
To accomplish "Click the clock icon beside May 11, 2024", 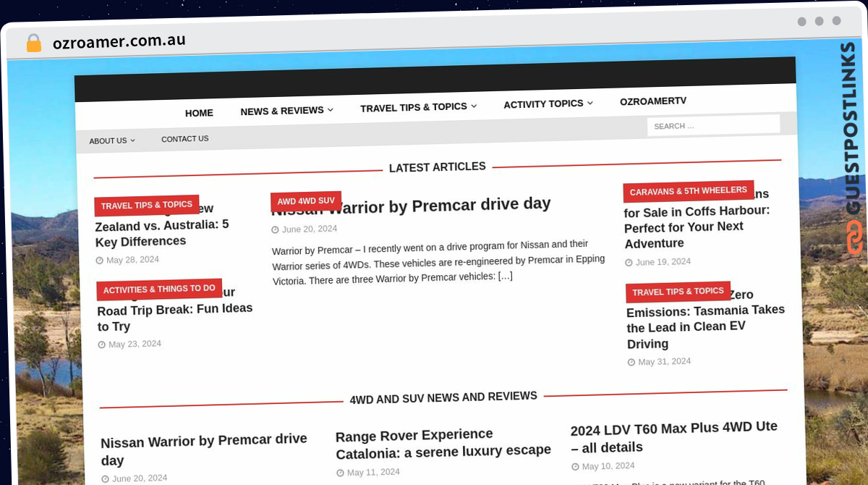I will point(341,473).
